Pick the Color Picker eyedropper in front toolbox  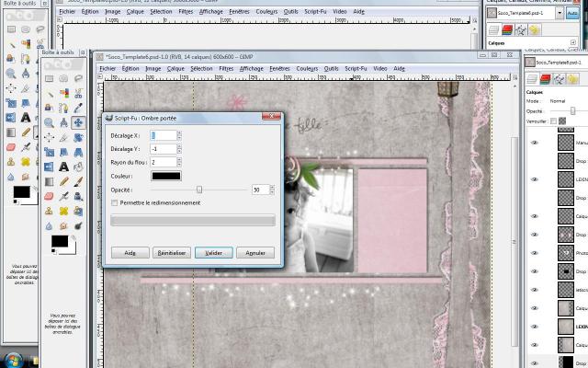pyautogui.click(x=78, y=109)
